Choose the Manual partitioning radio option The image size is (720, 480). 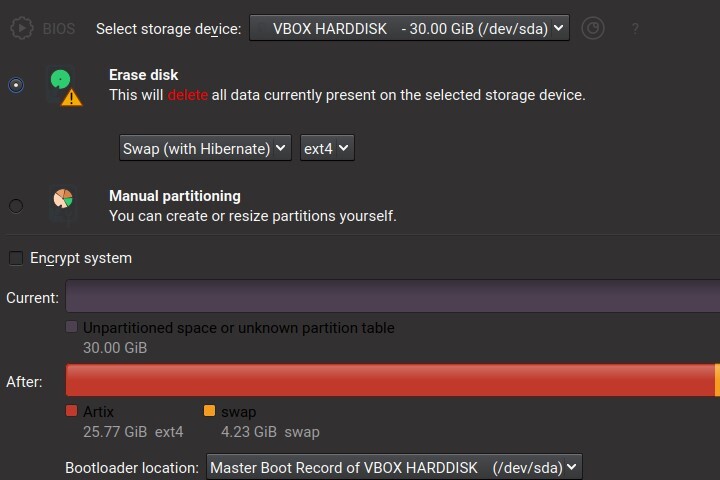16,206
